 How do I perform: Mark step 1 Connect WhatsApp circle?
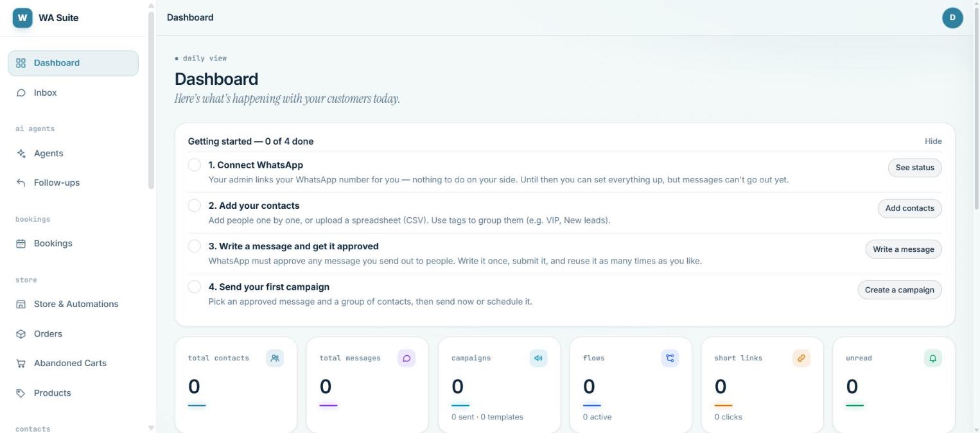(195, 165)
